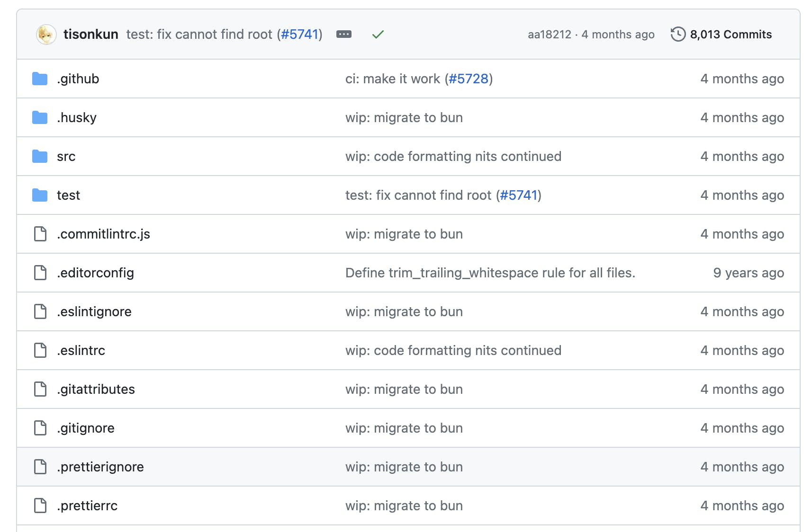Open the .gitattributes file
Viewport: 812px width, 532px height.
(96, 389)
